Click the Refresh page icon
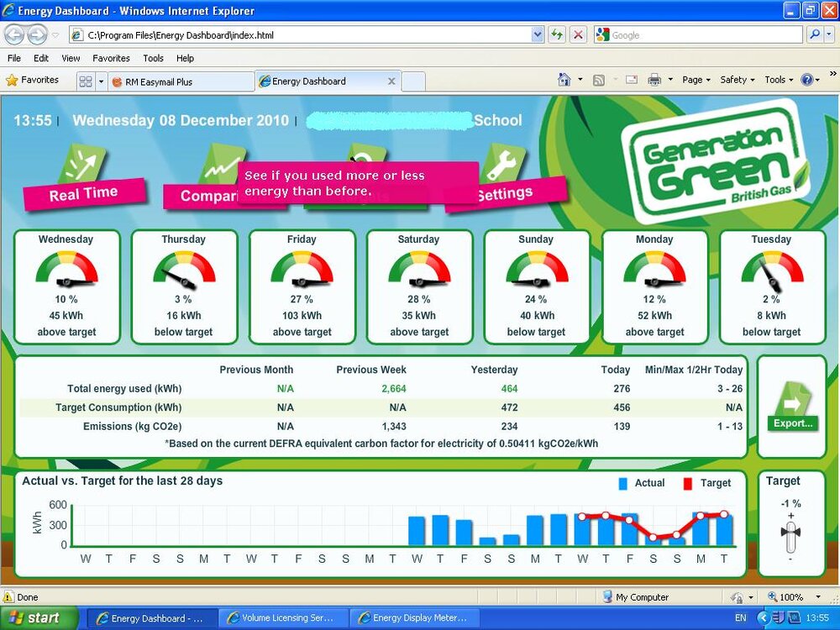 point(557,34)
